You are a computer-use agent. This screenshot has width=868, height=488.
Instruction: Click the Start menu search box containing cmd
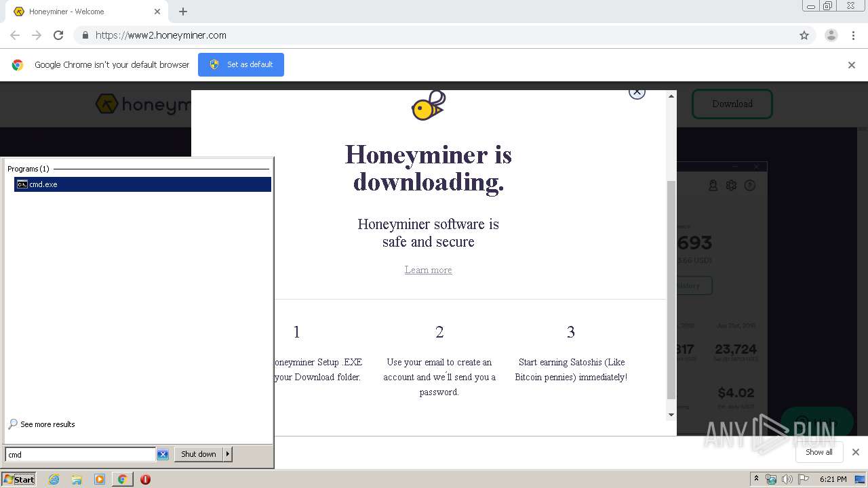[80, 455]
